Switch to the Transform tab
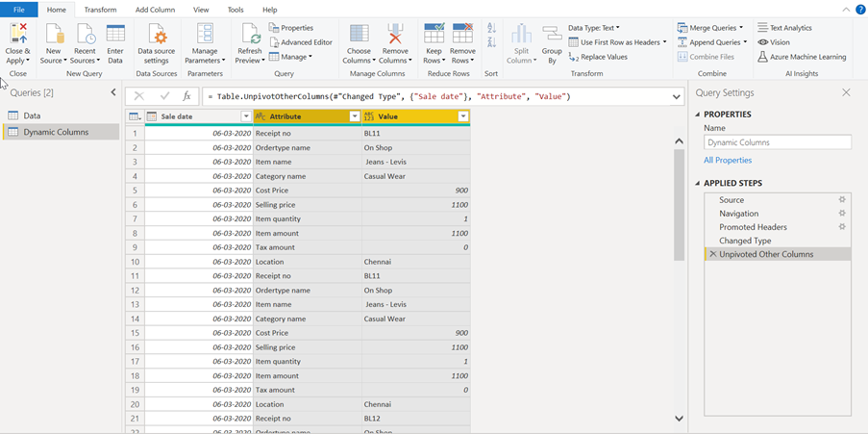The width and height of the screenshot is (868, 434). pos(100,10)
